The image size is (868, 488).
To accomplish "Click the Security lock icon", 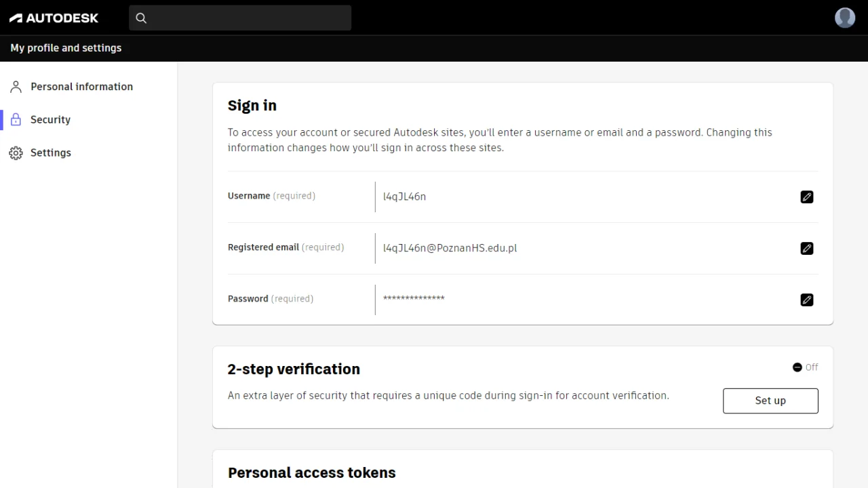I will pyautogui.click(x=16, y=120).
